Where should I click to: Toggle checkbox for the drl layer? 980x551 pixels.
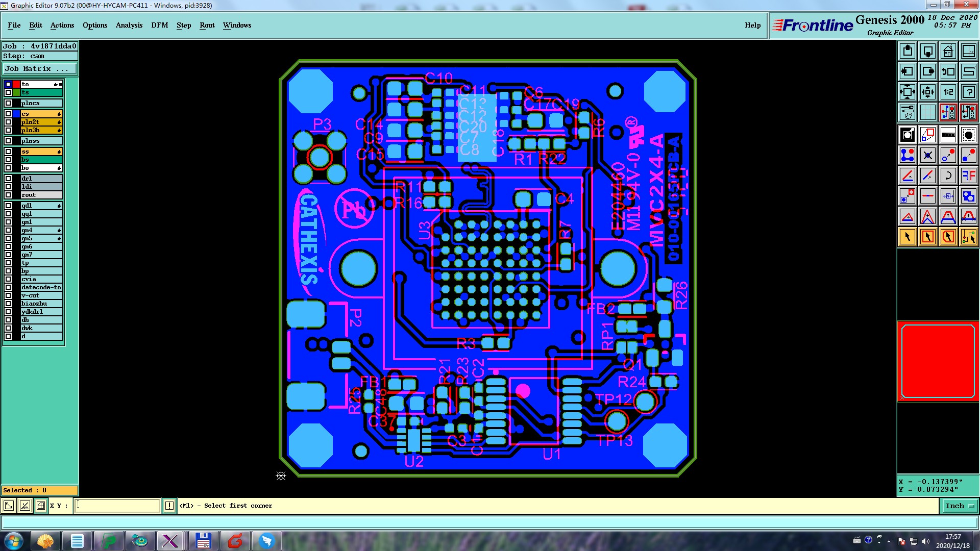coord(8,179)
